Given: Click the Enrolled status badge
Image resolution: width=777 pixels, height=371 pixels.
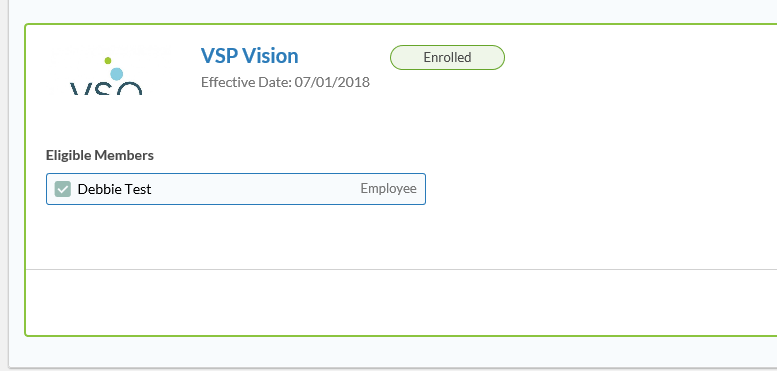Looking at the screenshot, I should tap(447, 57).
